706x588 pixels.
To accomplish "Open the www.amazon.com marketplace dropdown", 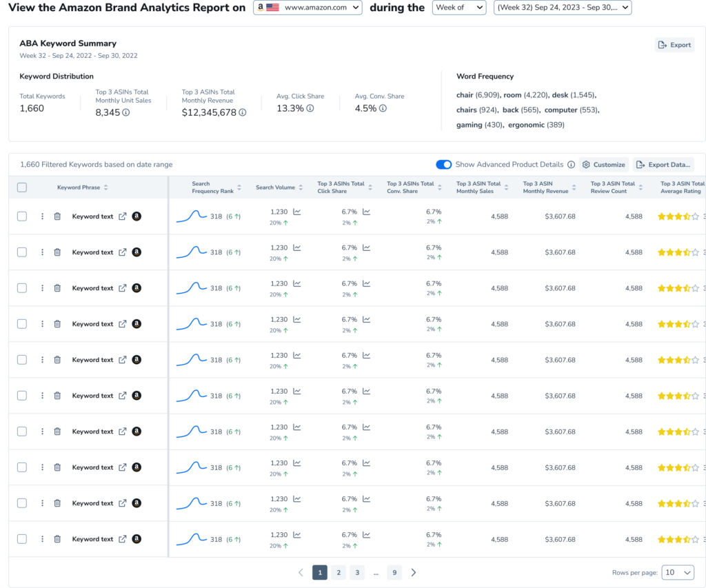I will (x=307, y=8).
